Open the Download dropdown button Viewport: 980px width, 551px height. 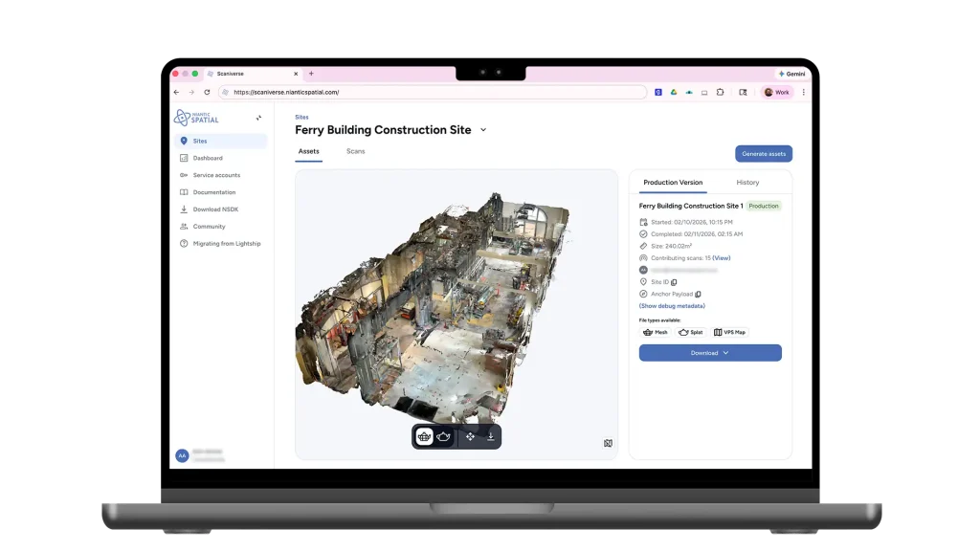click(x=710, y=353)
